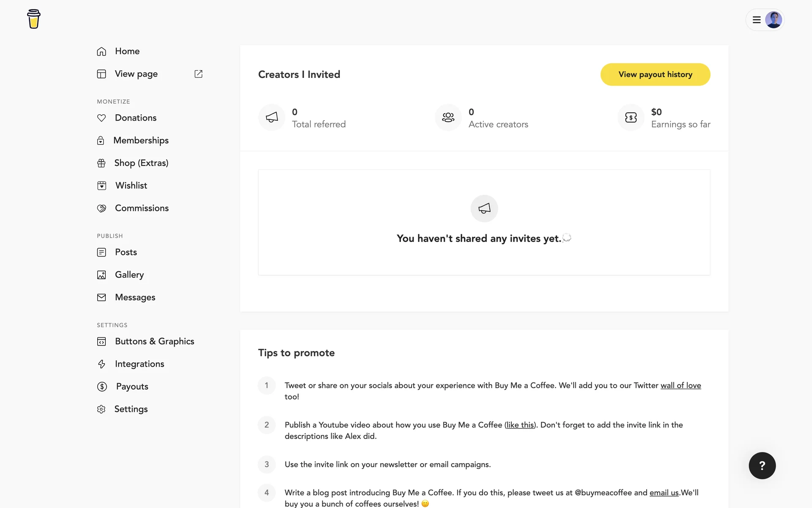The height and width of the screenshot is (508, 812).
Task: Open Gallery in the sidebar
Action: [x=129, y=275]
